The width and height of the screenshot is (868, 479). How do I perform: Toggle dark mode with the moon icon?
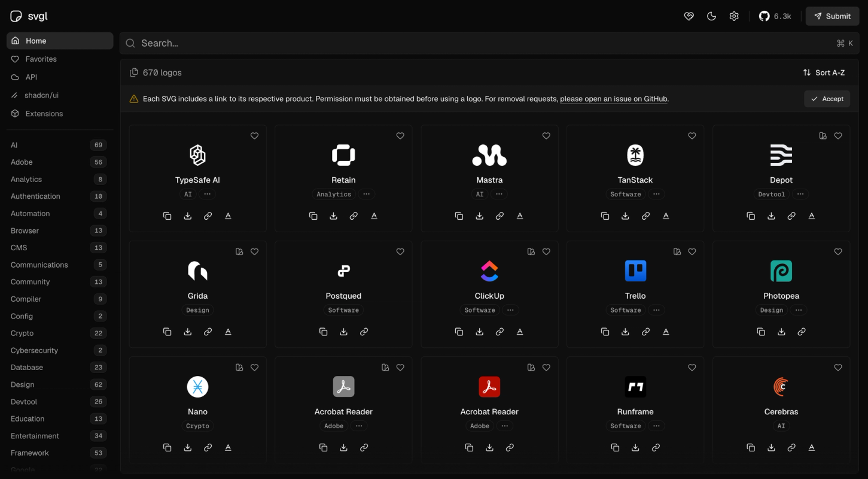click(711, 16)
